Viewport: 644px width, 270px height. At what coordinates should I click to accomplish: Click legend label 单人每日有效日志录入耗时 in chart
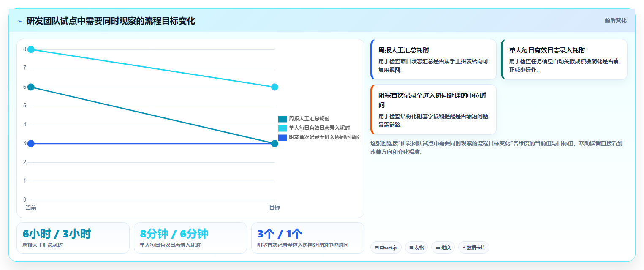pyautogui.click(x=319, y=128)
